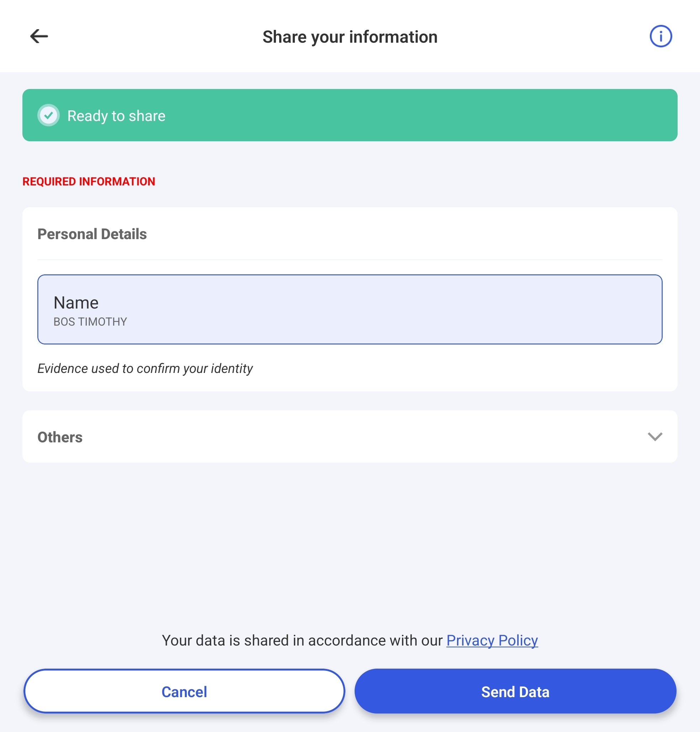Click the evidence used italic note

click(145, 368)
